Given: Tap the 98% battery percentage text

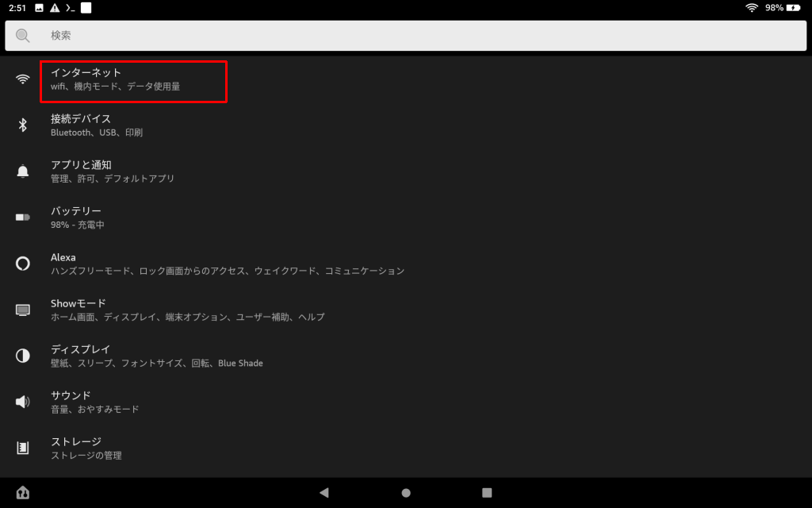Looking at the screenshot, I should [x=774, y=8].
